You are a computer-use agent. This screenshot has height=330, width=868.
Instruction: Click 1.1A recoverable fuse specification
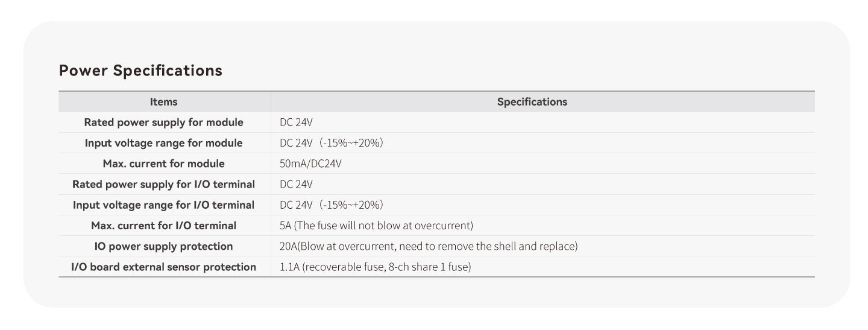coord(375,267)
